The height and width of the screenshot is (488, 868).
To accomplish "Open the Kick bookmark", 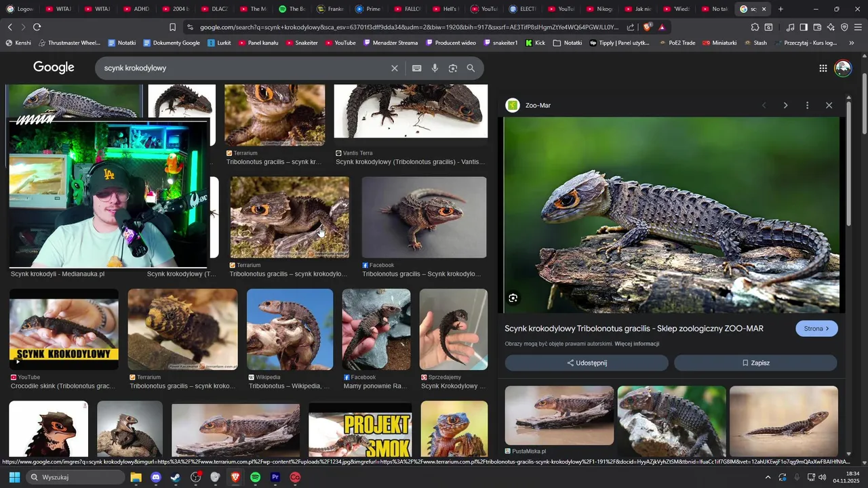I will click(535, 43).
